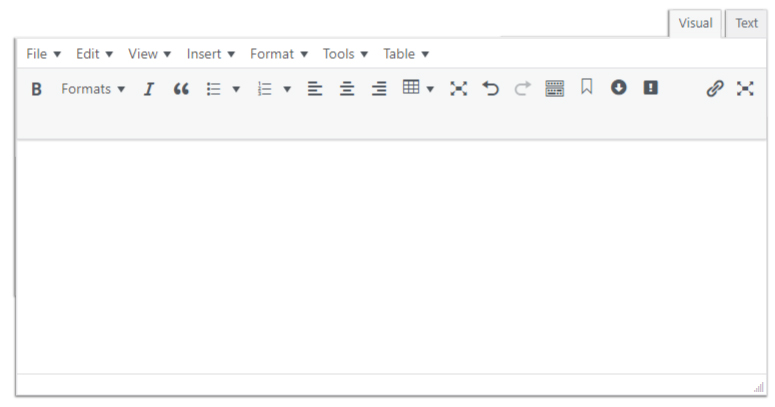The image size is (775, 407).
Task: Toggle the toolbar keyboard icon
Action: tap(554, 89)
